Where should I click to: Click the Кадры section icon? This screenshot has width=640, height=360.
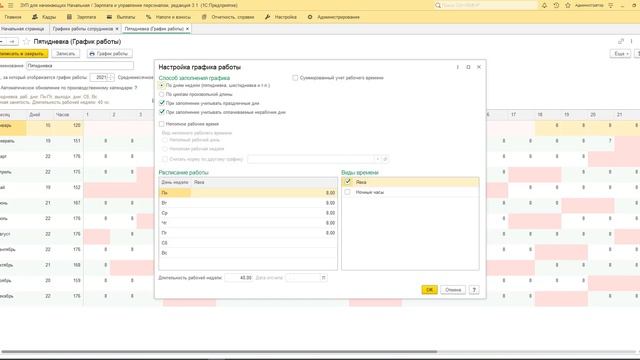35,17
